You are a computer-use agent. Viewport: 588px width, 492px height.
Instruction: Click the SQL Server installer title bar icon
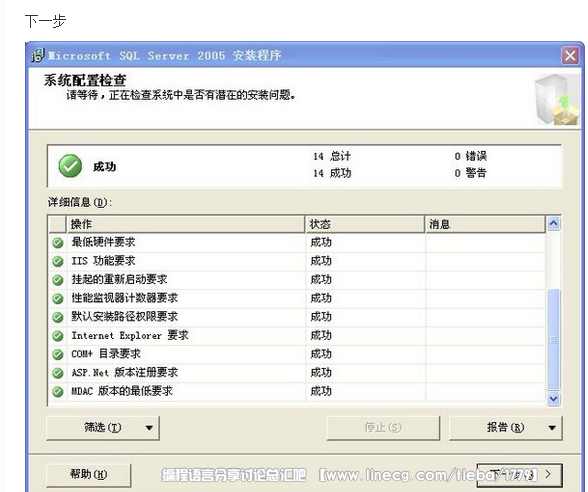(x=38, y=55)
